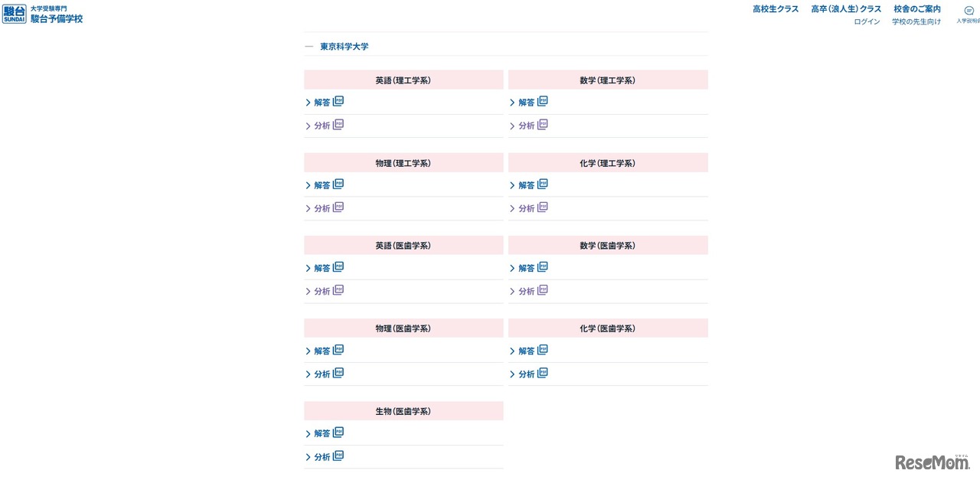Open PDF icon for 英語(理工学系) 解答
This screenshot has height=480, width=980.
pyautogui.click(x=338, y=101)
